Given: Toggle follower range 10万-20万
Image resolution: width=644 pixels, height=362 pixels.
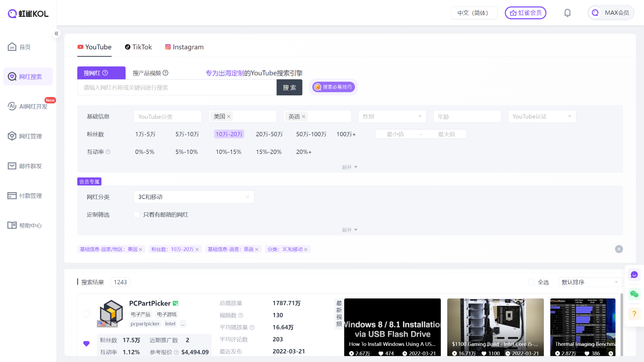Looking at the screenshot, I should point(229,134).
